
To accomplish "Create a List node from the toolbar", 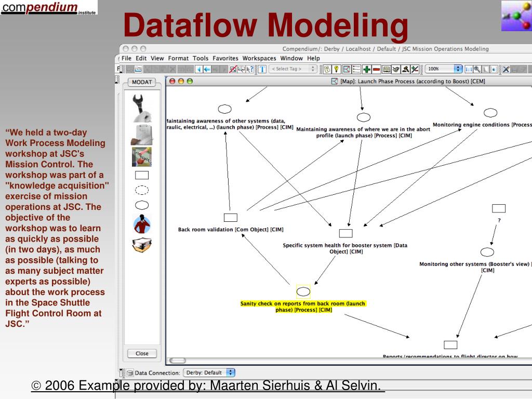I will [356, 69].
